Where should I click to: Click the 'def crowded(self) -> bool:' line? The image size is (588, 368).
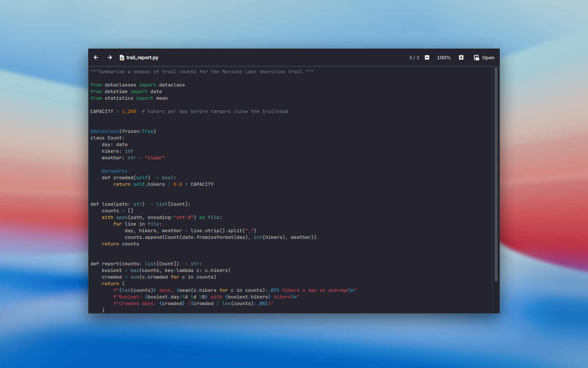[x=139, y=178]
